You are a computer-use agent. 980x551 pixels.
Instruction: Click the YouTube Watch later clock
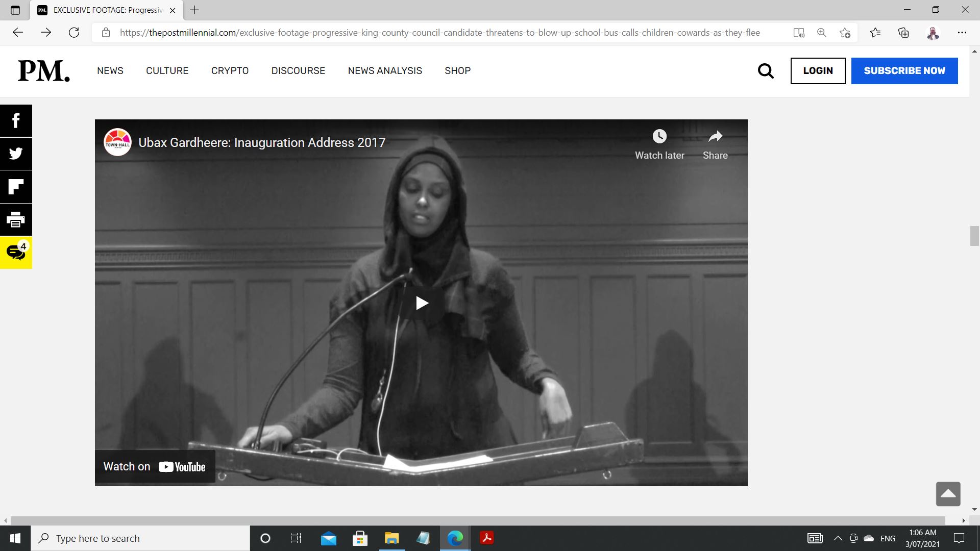[x=659, y=137]
